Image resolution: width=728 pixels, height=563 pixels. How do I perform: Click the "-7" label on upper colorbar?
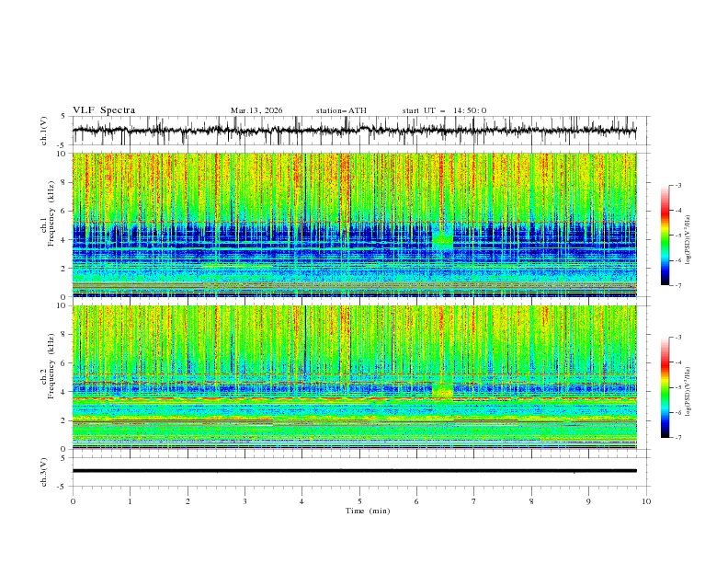click(678, 285)
